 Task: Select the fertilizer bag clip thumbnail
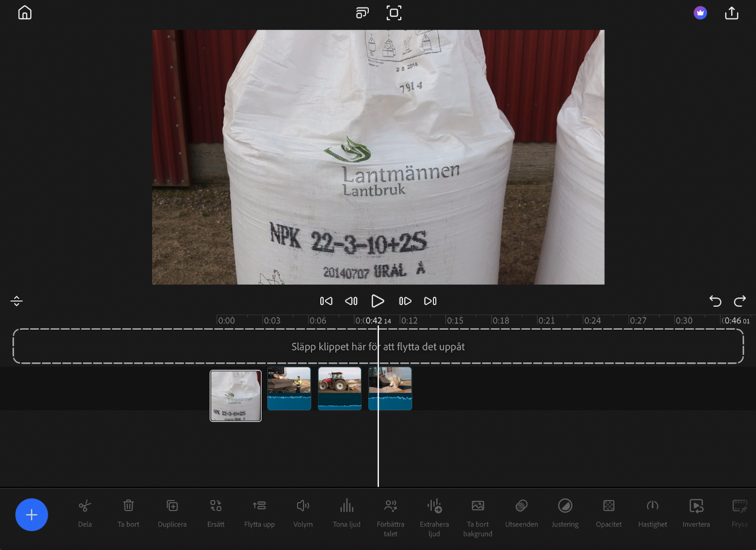[235, 396]
